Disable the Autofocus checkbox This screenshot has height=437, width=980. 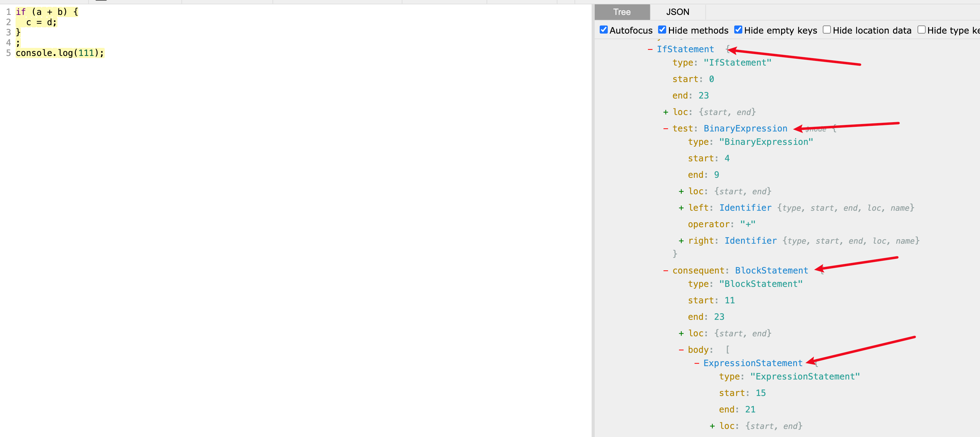click(x=603, y=30)
